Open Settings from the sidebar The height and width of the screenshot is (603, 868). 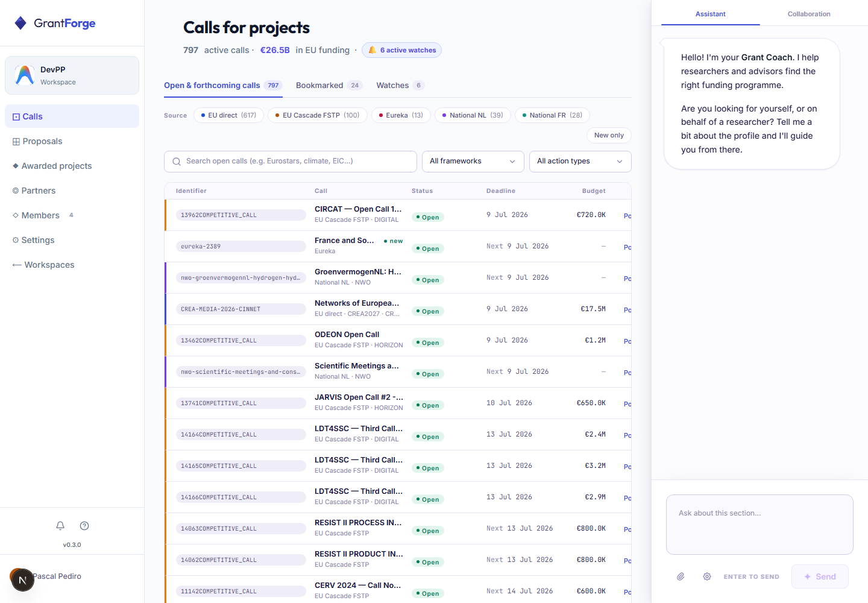pyautogui.click(x=72, y=240)
